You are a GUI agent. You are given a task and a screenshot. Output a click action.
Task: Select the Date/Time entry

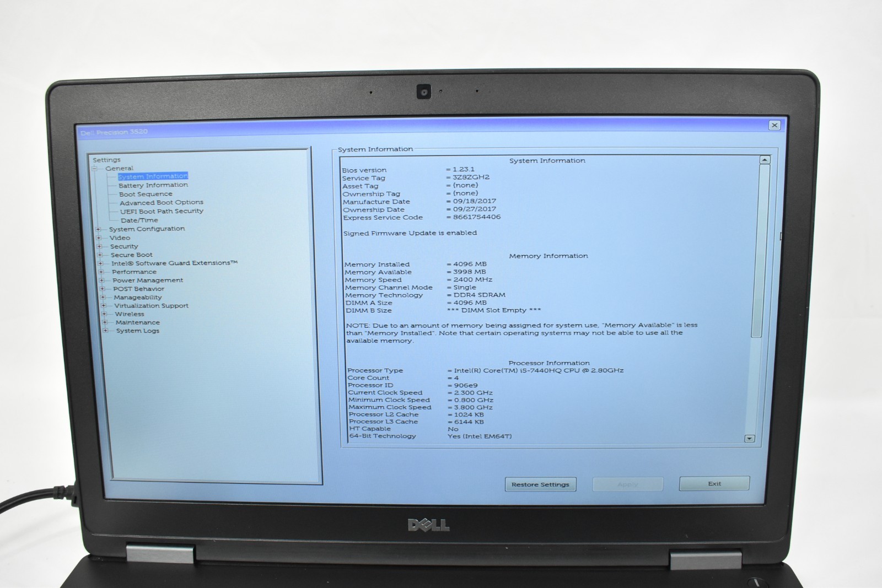pyautogui.click(x=139, y=220)
